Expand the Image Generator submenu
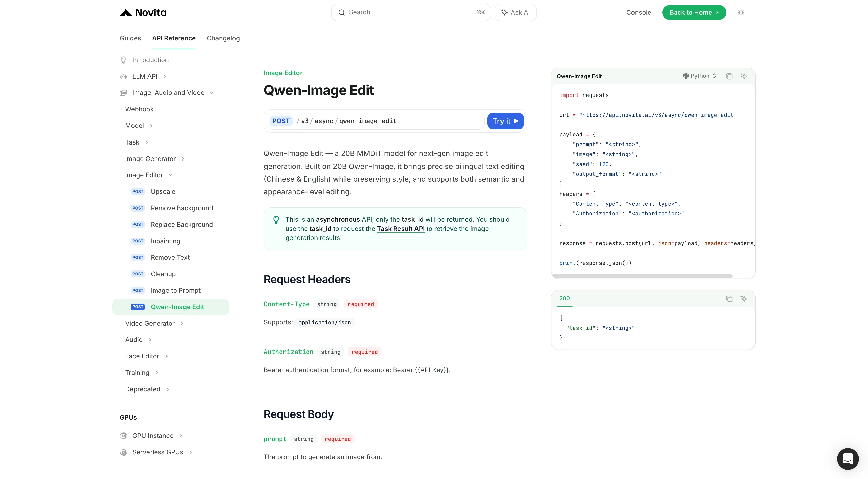Viewport: 868px width, 479px height. tap(183, 159)
